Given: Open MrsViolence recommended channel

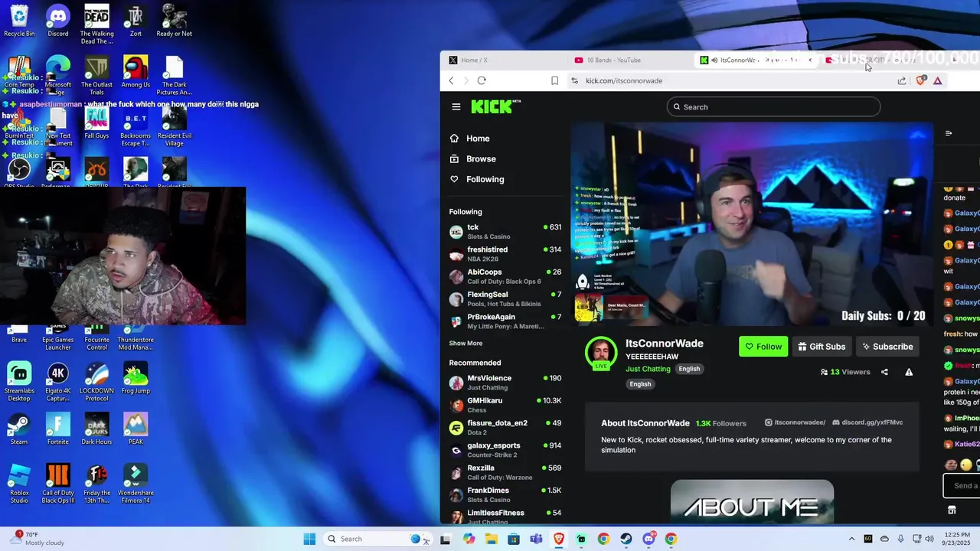Looking at the screenshot, I should (505, 383).
